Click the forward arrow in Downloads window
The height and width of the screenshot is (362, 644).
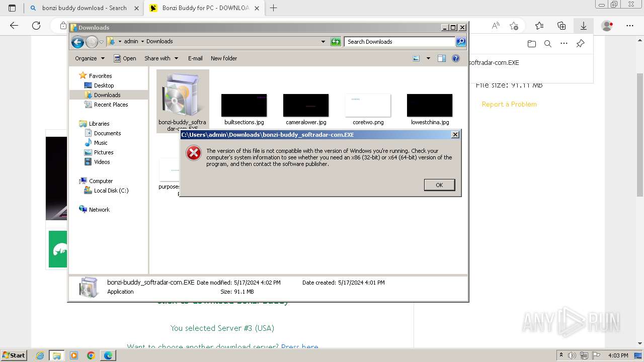coord(92,42)
